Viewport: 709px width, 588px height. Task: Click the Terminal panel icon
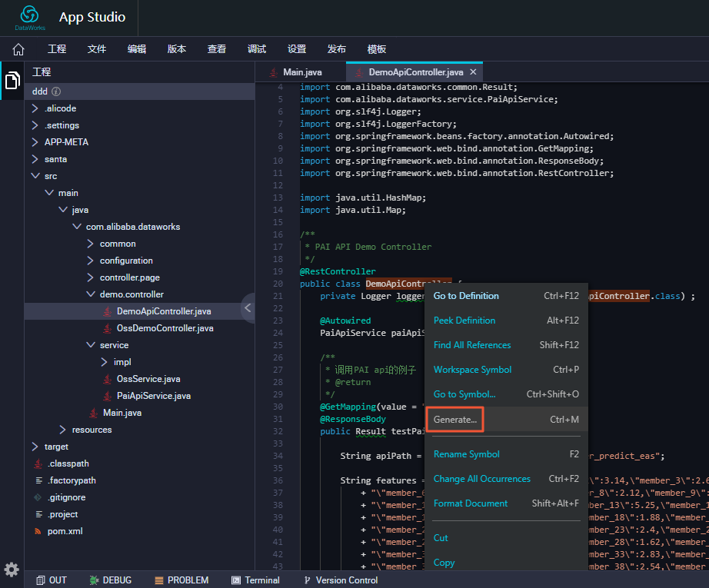pyautogui.click(x=236, y=580)
